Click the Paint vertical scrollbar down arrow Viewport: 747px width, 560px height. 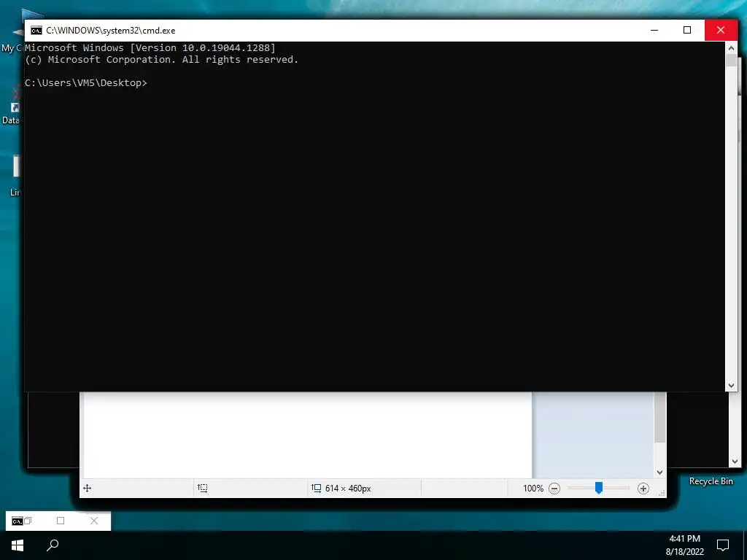click(659, 472)
